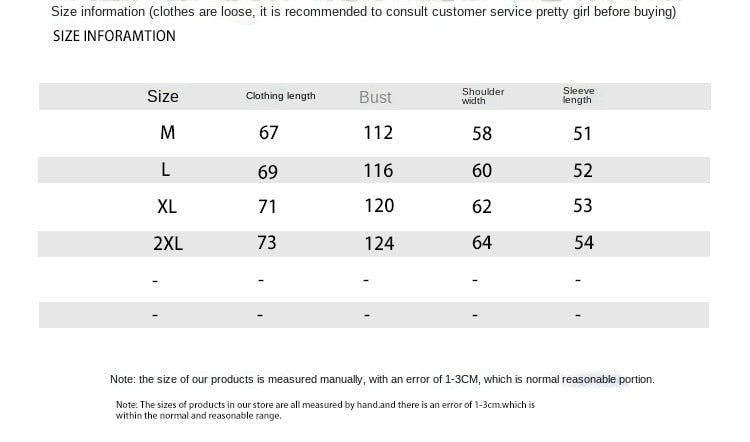Select the bust value 116
Screen dimensions: 750x442
click(x=378, y=170)
